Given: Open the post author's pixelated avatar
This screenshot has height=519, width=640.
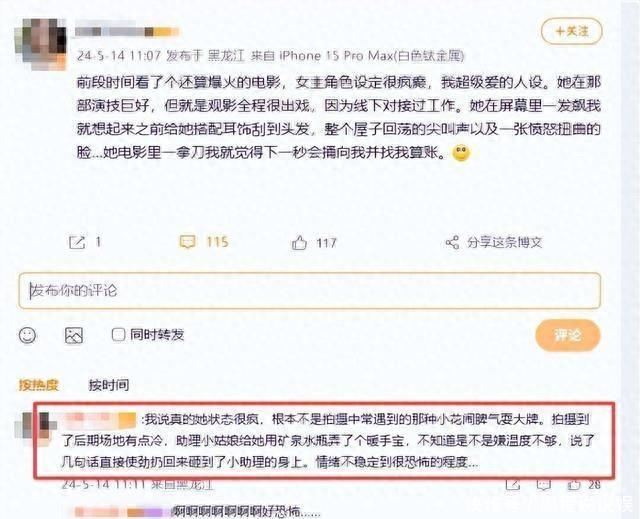Looking at the screenshot, I should coord(40,44).
